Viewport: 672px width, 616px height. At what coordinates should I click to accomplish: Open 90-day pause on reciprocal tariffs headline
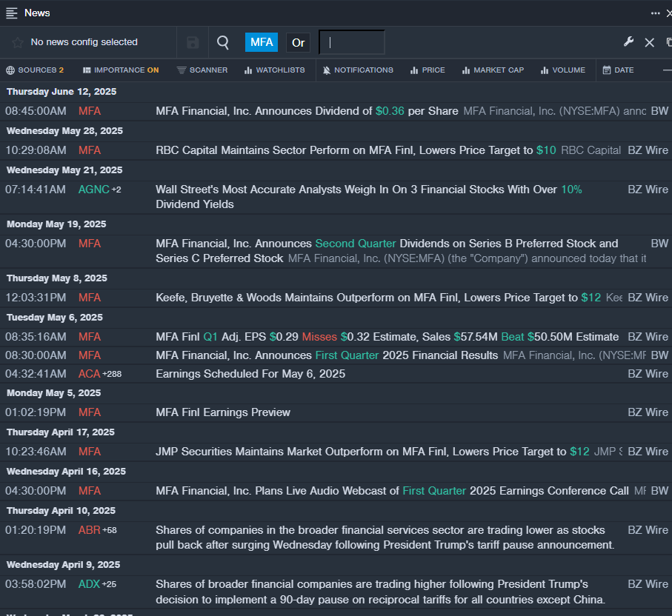coord(381,592)
